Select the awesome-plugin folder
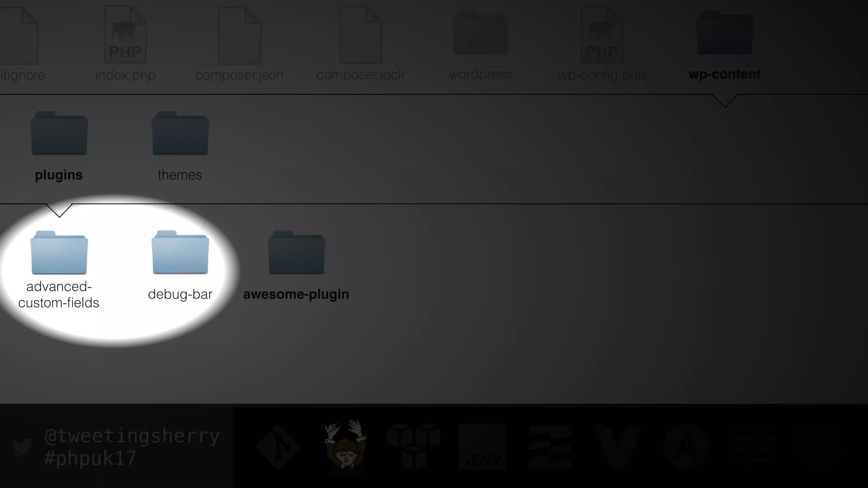Image resolution: width=868 pixels, height=488 pixels. 296,253
